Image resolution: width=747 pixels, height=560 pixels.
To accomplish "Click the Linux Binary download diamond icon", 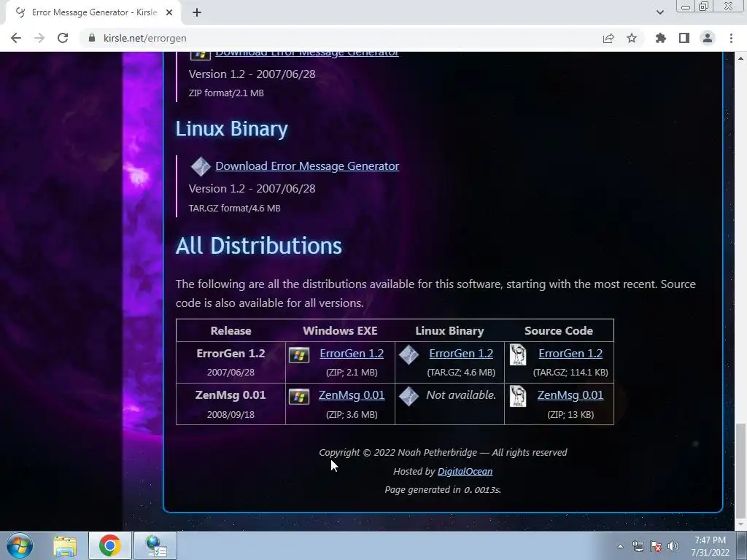I will pyautogui.click(x=201, y=166).
